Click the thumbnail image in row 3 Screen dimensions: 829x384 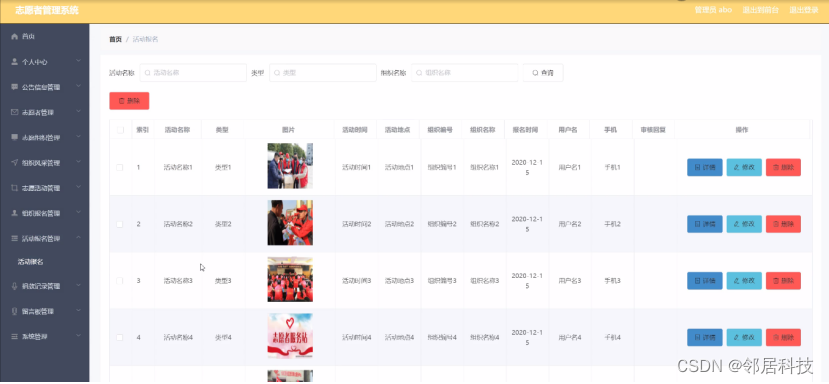290,279
